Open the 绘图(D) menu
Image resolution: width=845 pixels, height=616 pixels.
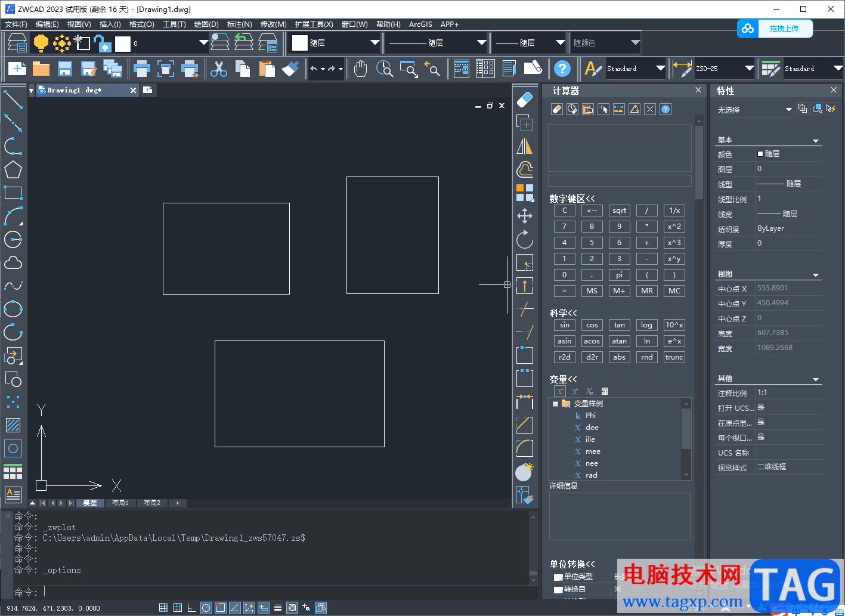point(206,24)
